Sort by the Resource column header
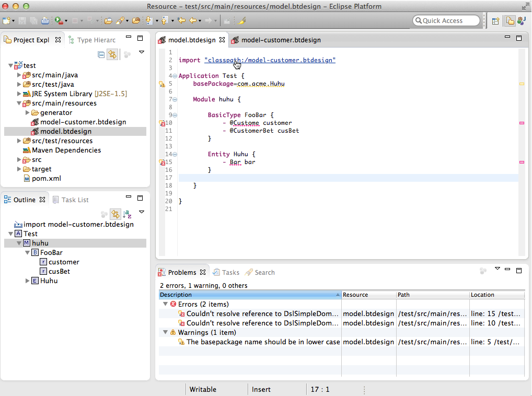The height and width of the screenshot is (396, 532). (x=369, y=295)
